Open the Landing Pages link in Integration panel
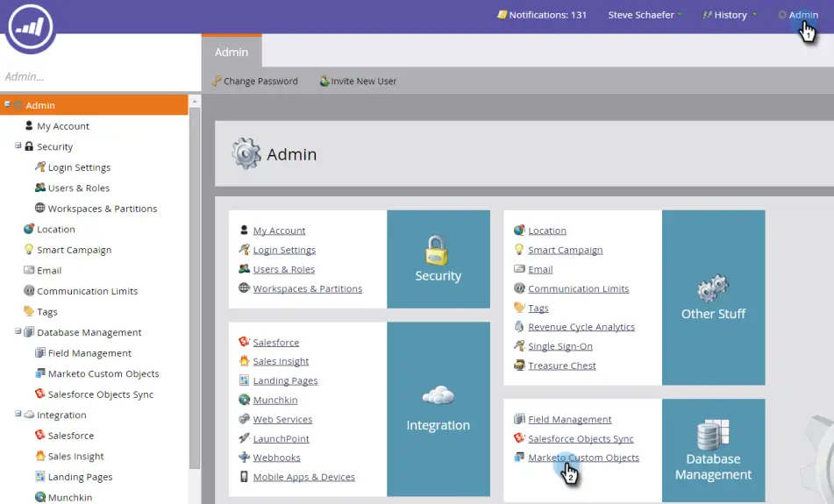 click(285, 380)
